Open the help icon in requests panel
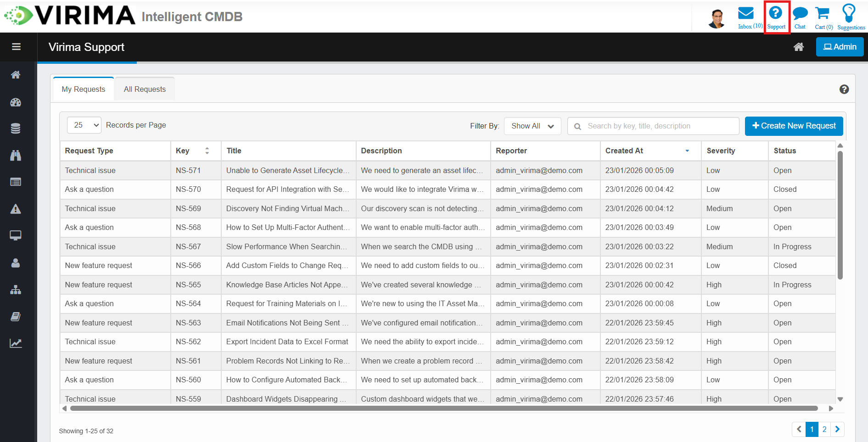Viewport: 868px width, 442px height. click(x=844, y=90)
